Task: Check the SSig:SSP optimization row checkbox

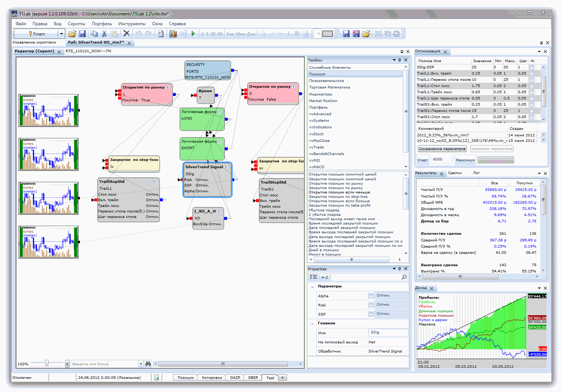Action: [x=532, y=67]
